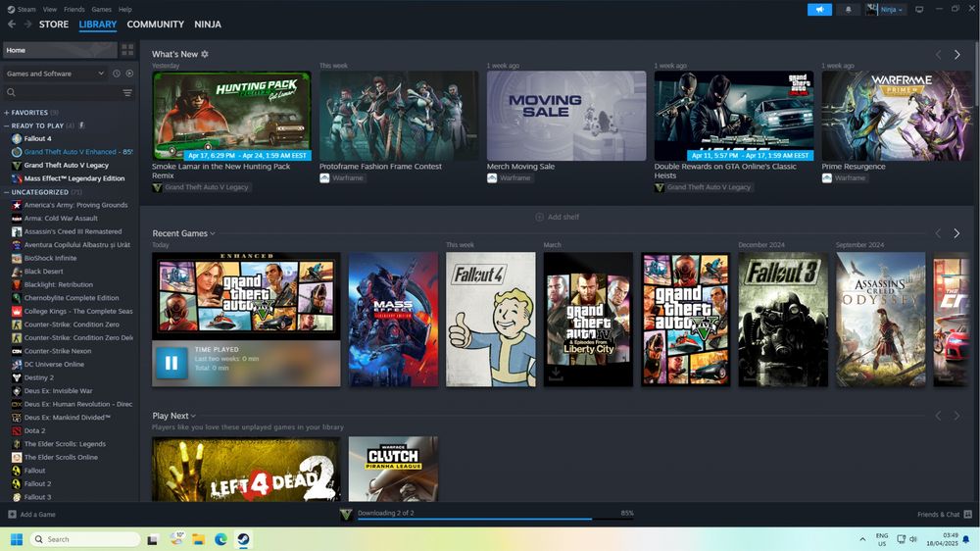Click the Add shelf button

558,217
